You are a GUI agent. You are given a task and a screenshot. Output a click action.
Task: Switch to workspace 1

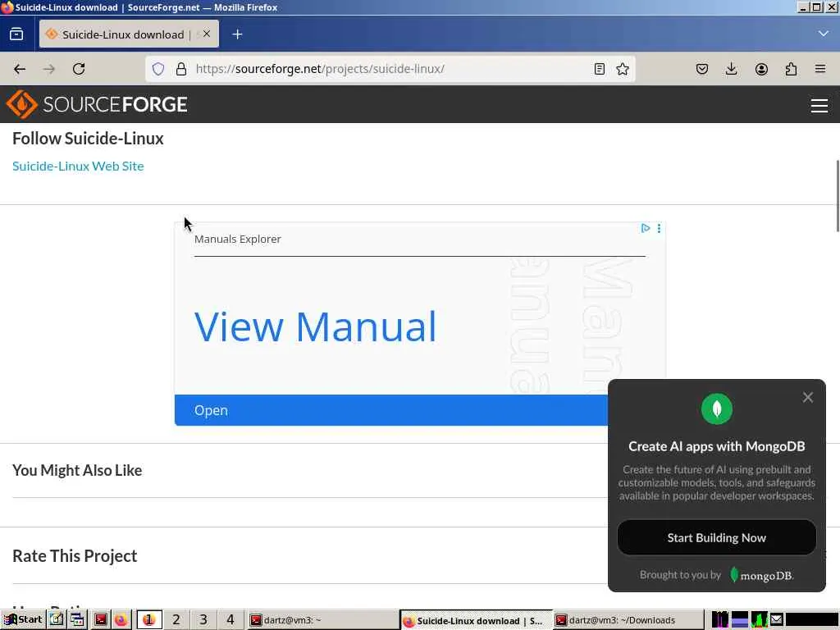point(149,620)
